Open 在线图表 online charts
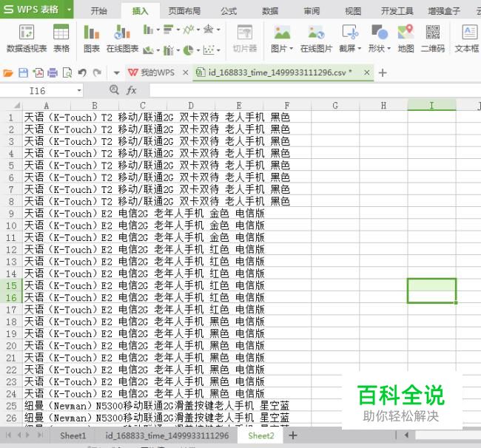Viewport: 481px width, 448px height. point(122,38)
